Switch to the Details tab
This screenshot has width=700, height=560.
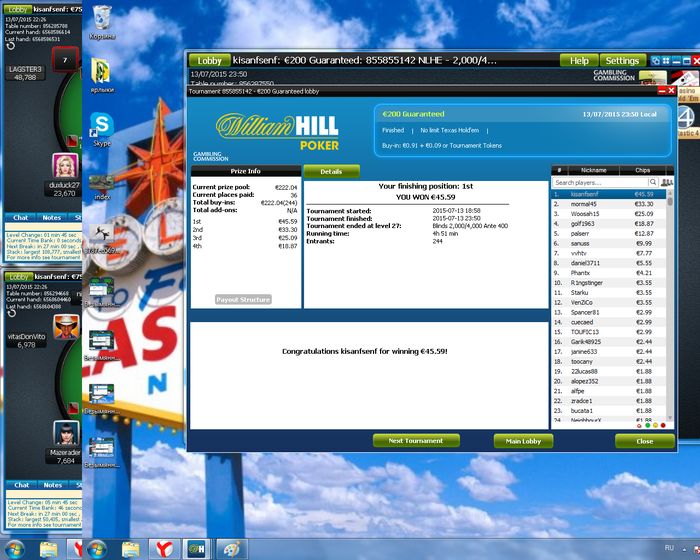tap(331, 171)
